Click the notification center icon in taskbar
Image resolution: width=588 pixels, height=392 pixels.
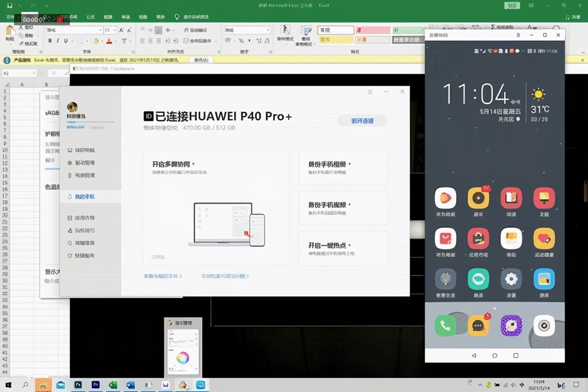tap(576, 385)
